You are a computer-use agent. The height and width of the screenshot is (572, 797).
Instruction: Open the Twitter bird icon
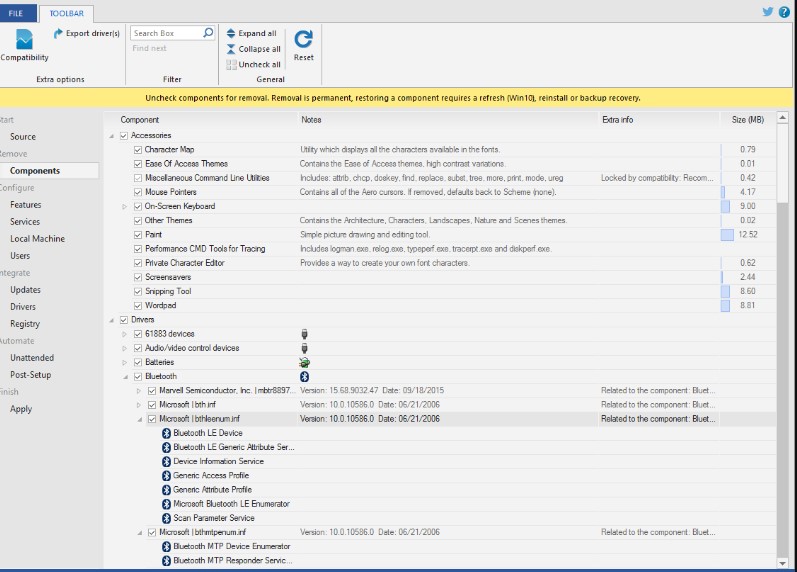point(768,12)
